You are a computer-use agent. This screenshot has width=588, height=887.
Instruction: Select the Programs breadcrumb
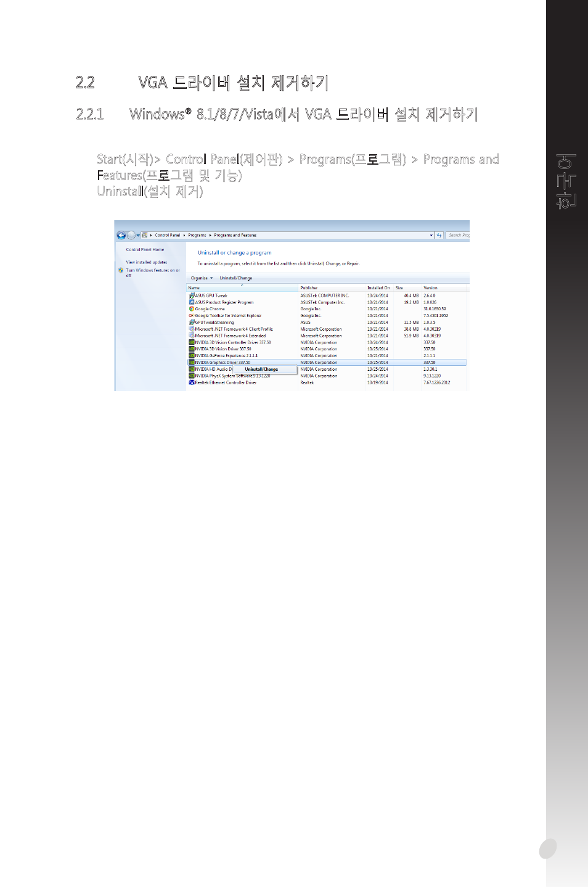tap(197, 235)
